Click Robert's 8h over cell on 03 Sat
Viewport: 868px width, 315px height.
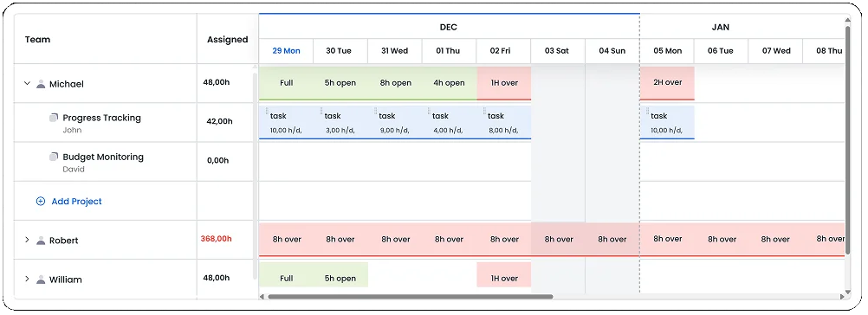(558, 240)
